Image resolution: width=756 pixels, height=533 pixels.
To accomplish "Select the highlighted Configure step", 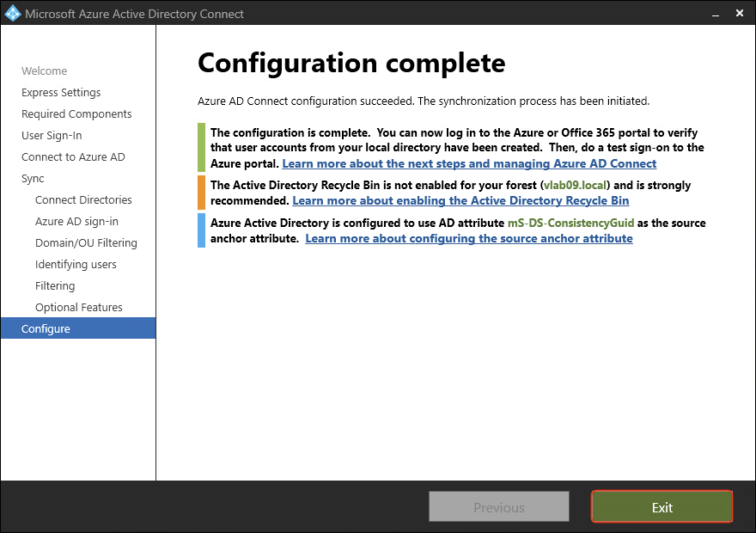I will coord(46,328).
